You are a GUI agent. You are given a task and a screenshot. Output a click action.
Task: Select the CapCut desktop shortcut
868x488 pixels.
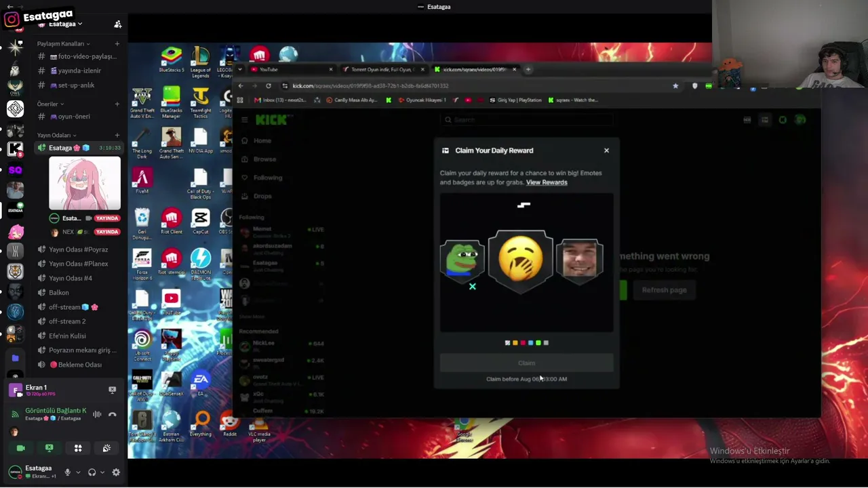point(201,222)
